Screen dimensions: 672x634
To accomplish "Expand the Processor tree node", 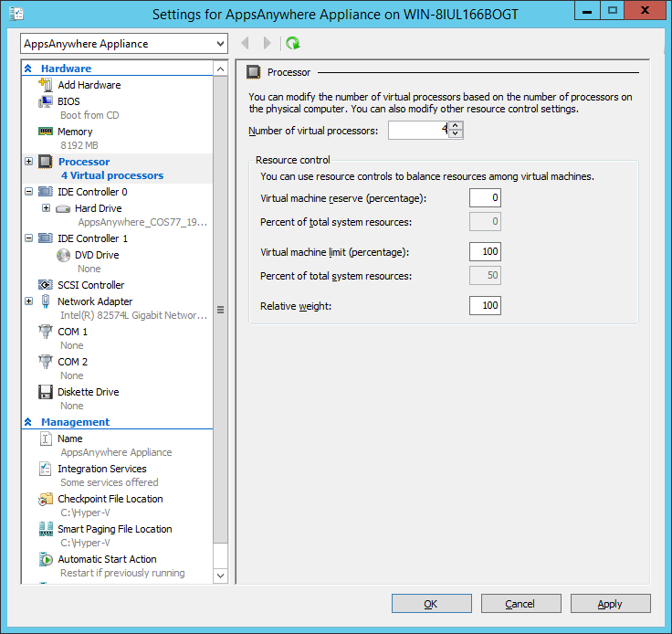I will (29, 162).
